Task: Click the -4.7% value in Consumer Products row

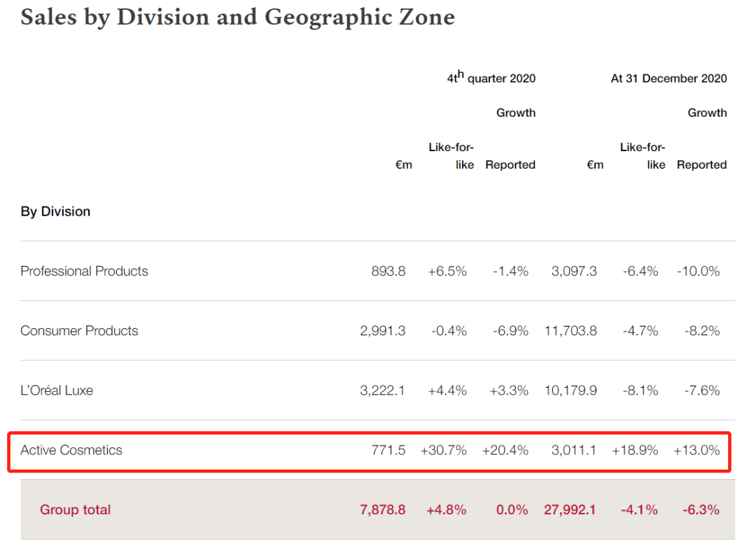Action: tap(640, 331)
